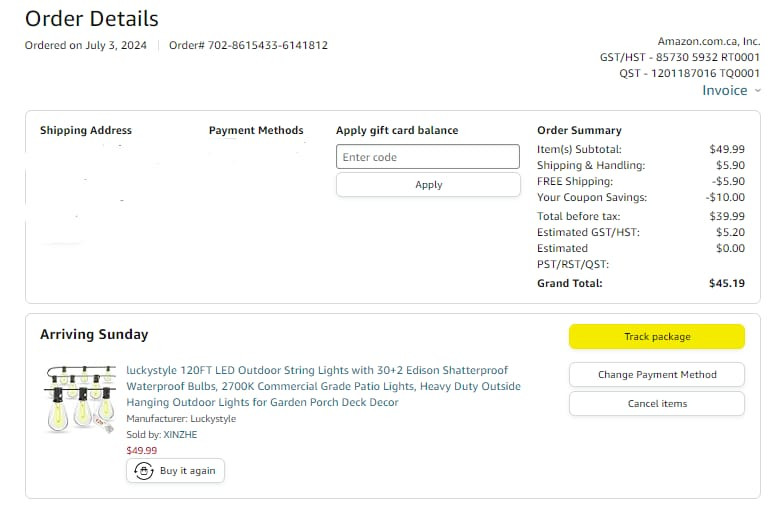
Task: Click the red $49.99 item price
Action: click(141, 450)
